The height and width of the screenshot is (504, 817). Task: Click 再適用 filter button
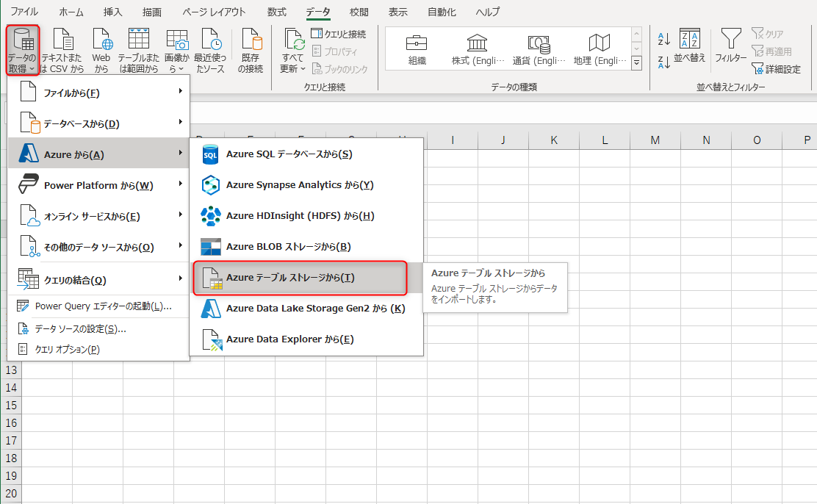[771, 51]
